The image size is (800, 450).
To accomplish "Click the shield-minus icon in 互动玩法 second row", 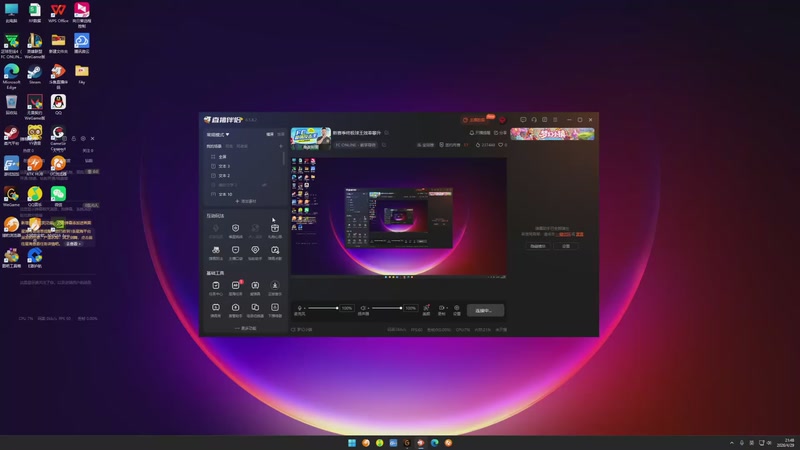I will pos(235,250).
